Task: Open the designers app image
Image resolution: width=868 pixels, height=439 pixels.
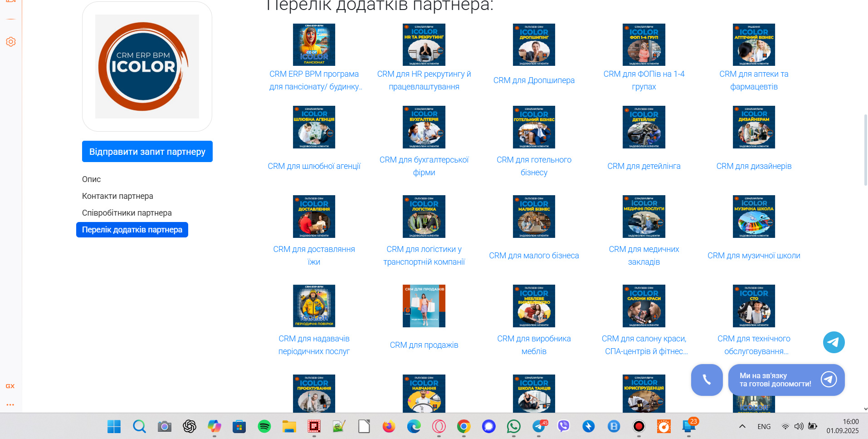Action: (x=754, y=127)
